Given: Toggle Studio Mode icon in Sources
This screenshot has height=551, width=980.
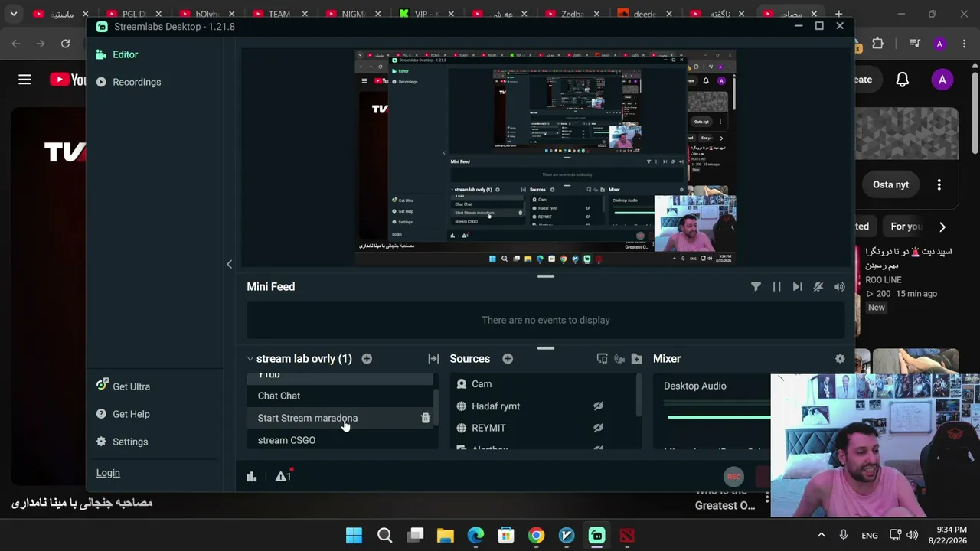Looking at the screenshot, I should (602, 358).
